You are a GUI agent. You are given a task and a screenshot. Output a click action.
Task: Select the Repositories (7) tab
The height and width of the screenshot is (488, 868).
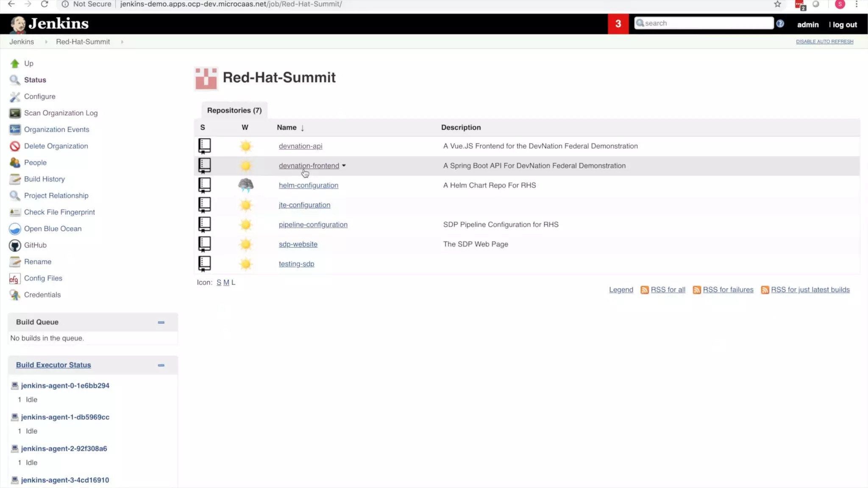(234, 110)
